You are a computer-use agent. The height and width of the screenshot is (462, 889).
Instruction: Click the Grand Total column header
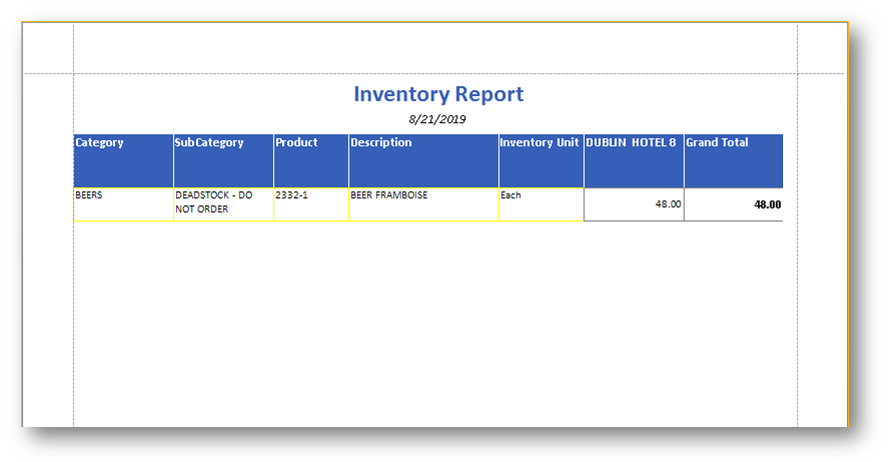pyautogui.click(x=717, y=143)
